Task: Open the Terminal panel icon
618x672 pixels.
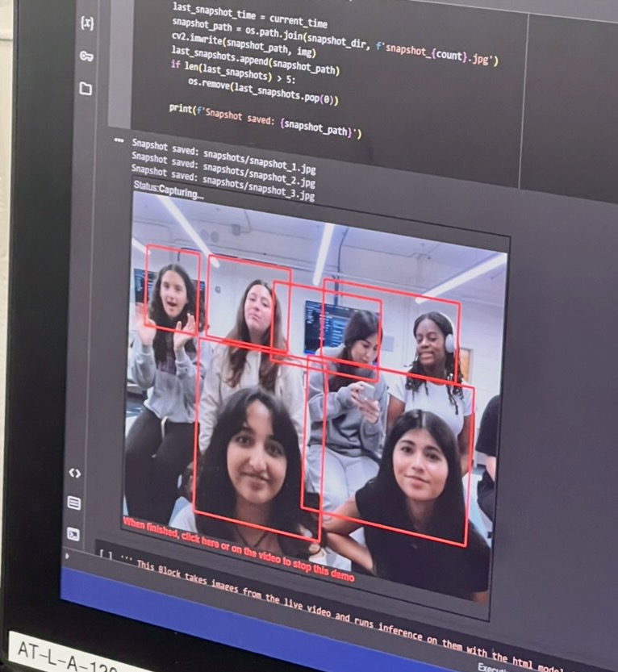Action: click(73, 533)
